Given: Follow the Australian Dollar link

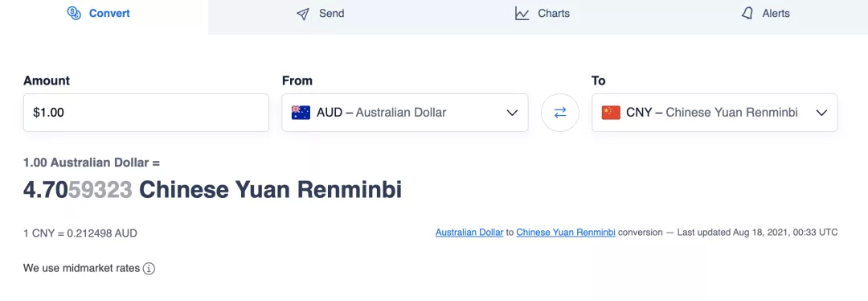Looking at the screenshot, I should click(x=469, y=233).
